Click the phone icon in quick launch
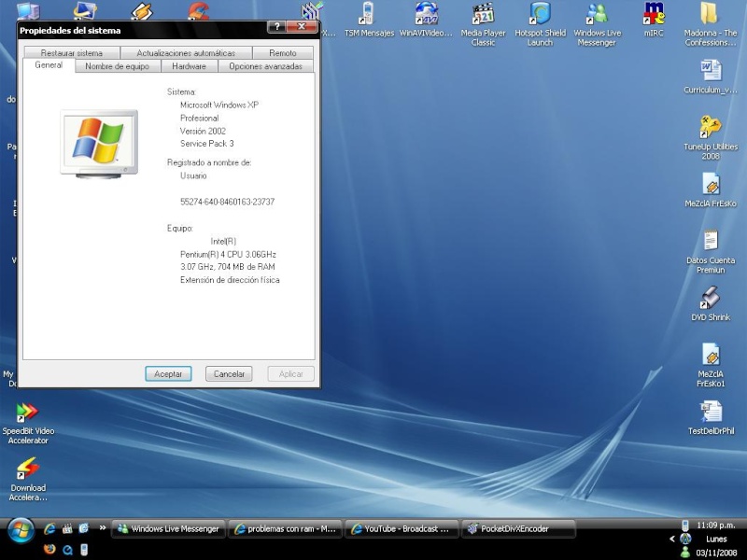This screenshot has height=560, width=747. pos(84,549)
